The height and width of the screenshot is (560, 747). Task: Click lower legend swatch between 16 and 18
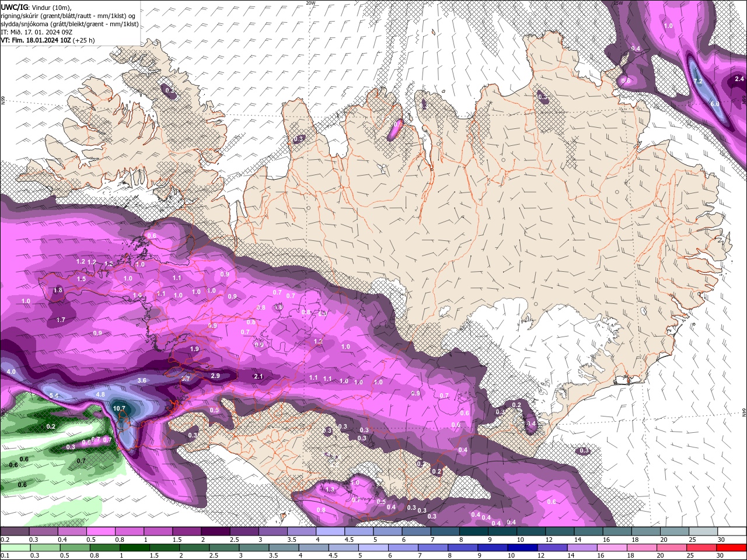point(613,547)
